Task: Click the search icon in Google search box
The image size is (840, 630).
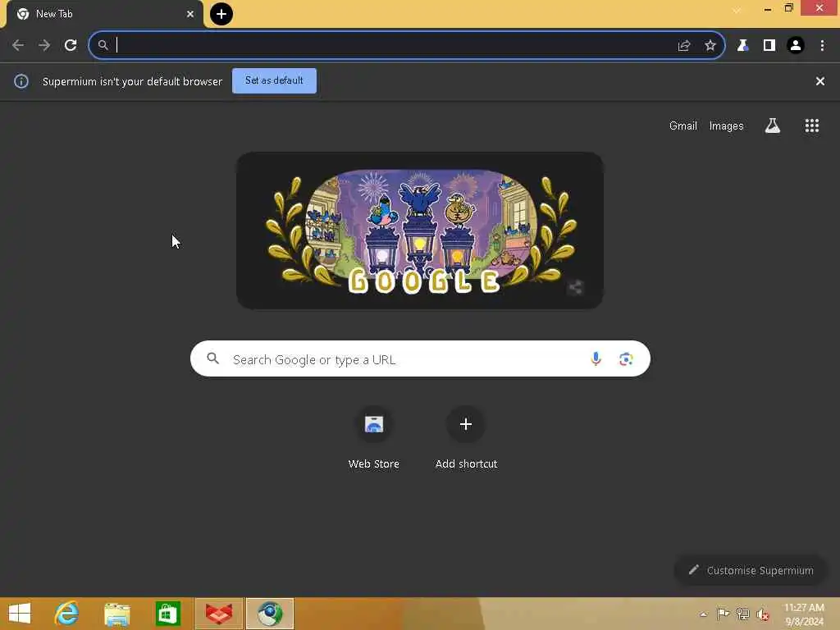Action: (213, 358)
